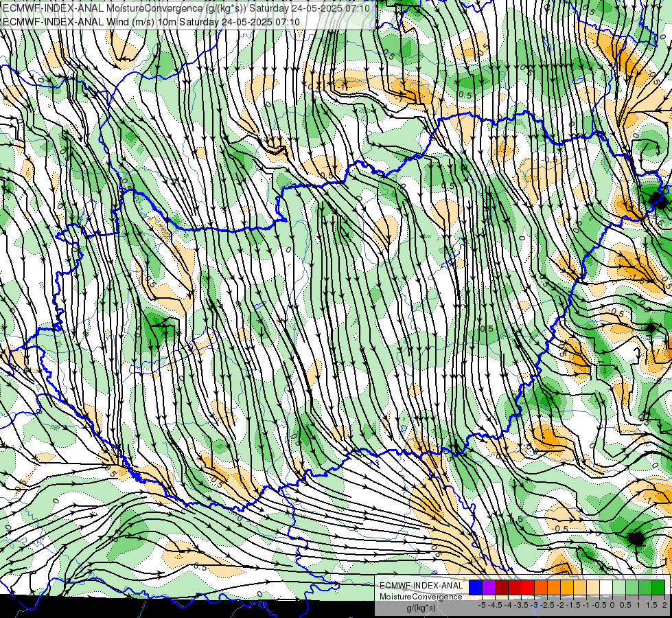Click the legend scale value 0
This screenshot has height=618, width=672.
coord(612,605)
